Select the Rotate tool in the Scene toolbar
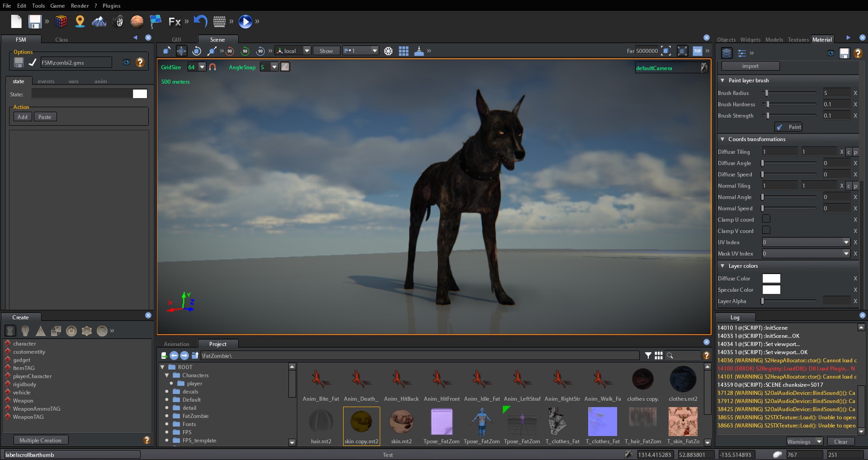The image size is (868, 460). point(197,51)
